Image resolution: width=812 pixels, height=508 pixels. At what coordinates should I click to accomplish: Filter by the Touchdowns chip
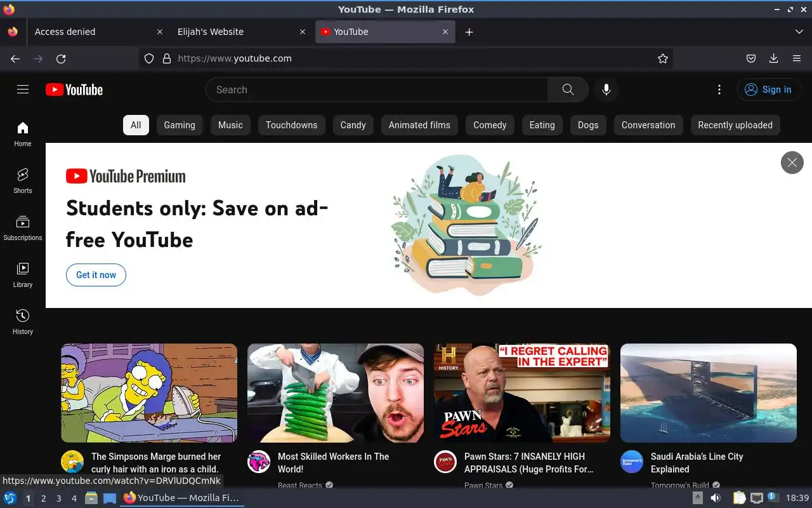(292, 125)
